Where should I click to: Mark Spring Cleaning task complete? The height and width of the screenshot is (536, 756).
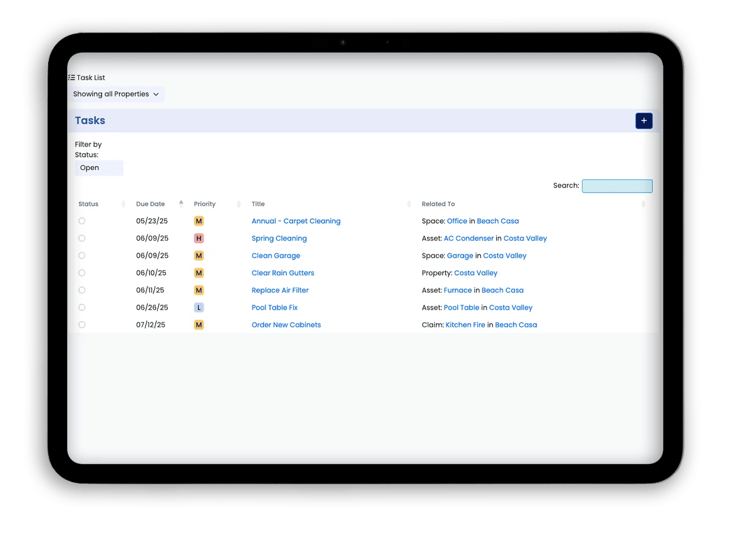(x=82, y=238)
